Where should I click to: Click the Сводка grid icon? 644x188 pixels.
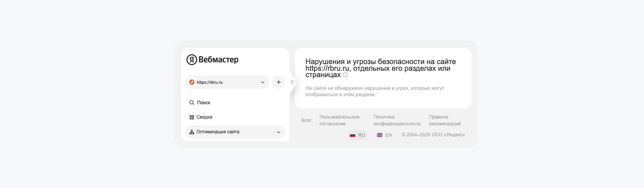click(192, 117)
